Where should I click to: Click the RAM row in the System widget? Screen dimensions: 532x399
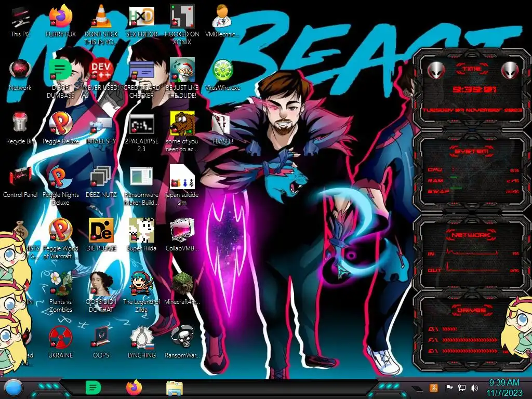point(473,180)
